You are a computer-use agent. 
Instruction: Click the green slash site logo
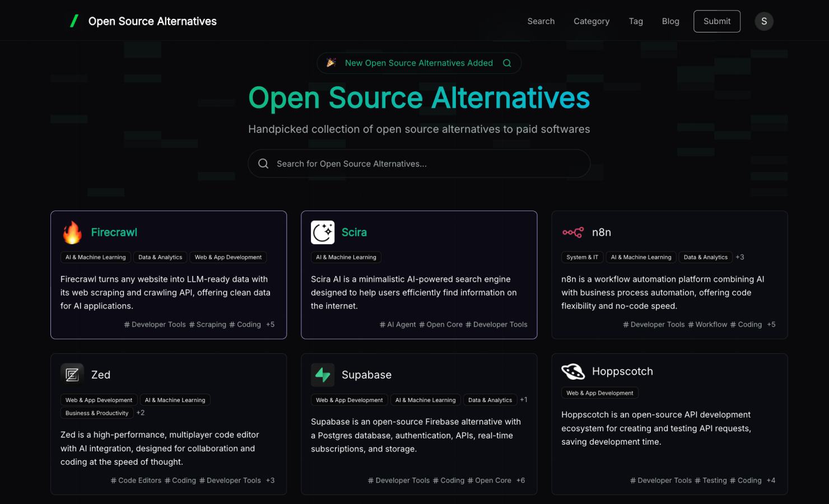tap(74, 21)
